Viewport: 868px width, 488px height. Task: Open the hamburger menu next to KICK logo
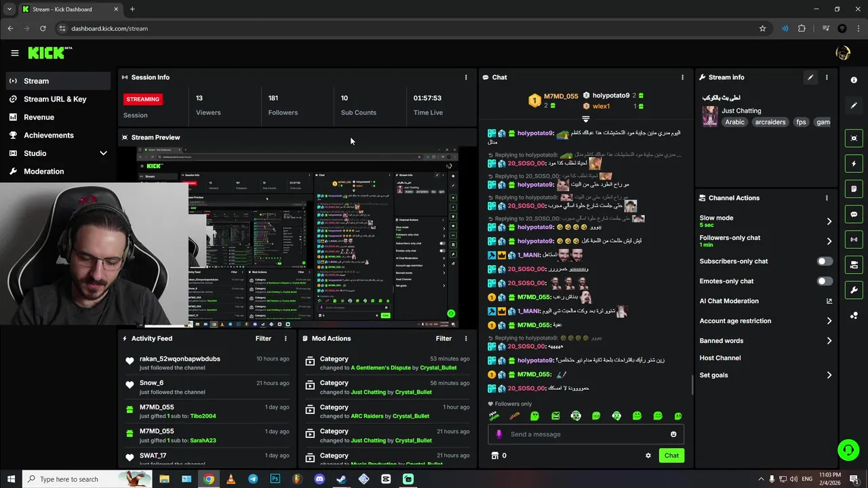[15, 53]
